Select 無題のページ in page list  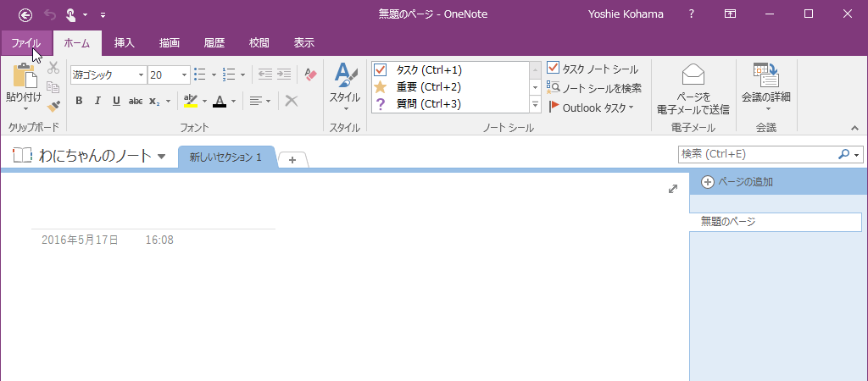point(776,222)
